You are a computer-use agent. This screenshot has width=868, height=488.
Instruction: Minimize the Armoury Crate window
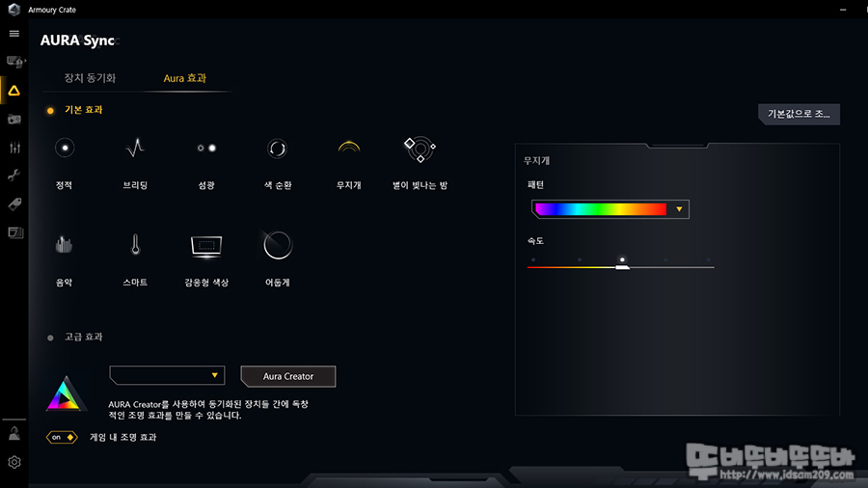[x=843, y=10]
